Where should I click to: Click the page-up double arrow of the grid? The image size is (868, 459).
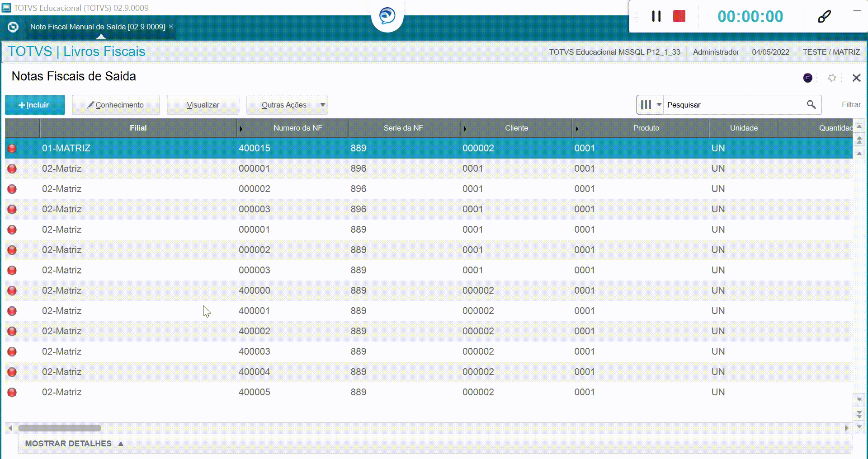(x=859, y=141)
